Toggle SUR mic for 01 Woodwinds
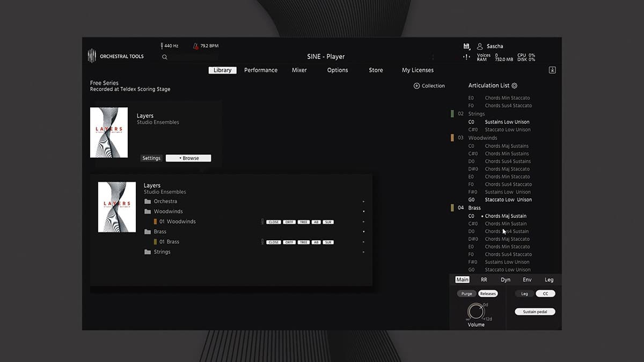The image size is (644, 362). pyautogui.click(x=328, y=222)
